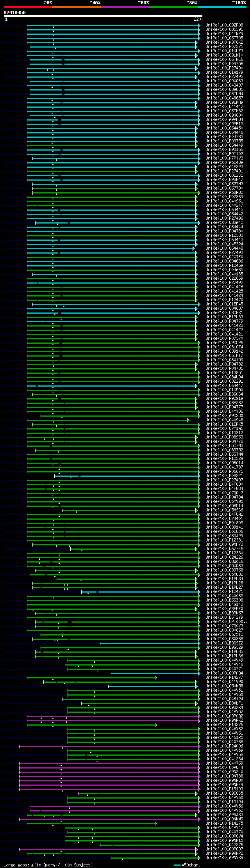Select hit label UniRef100_B0L805
This screenshot has height=868, width=250.
(224, 523)
